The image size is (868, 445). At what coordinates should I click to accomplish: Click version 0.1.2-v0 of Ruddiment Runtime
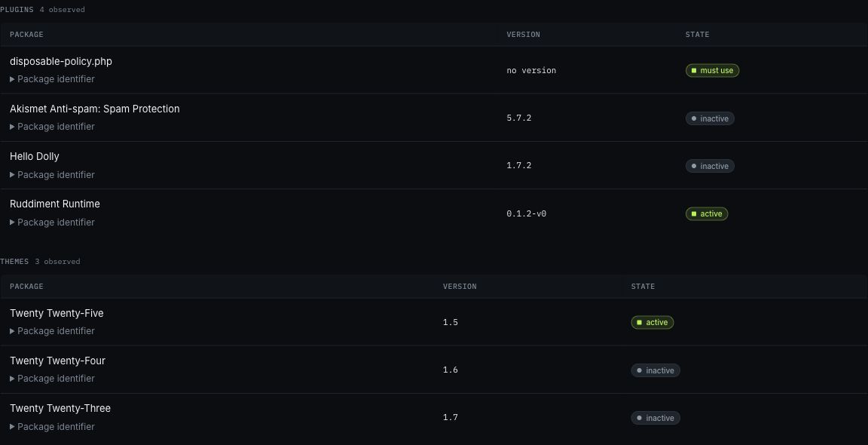[x=527, y=214]
